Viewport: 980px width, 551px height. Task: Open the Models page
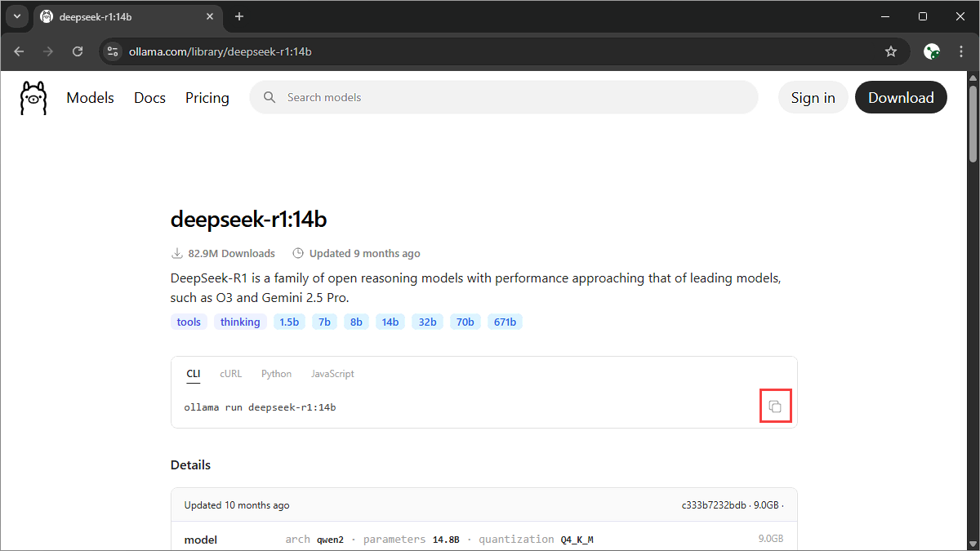tap(90, 97)
